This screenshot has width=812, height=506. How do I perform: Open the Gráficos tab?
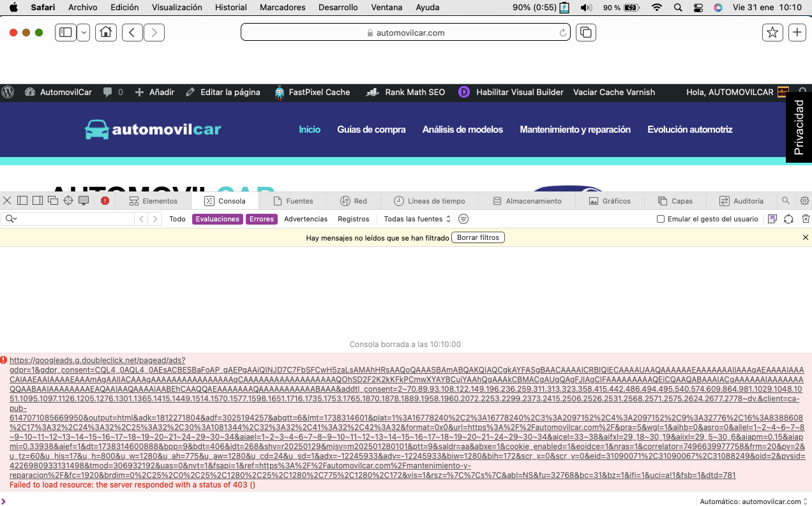pos(610,200)
